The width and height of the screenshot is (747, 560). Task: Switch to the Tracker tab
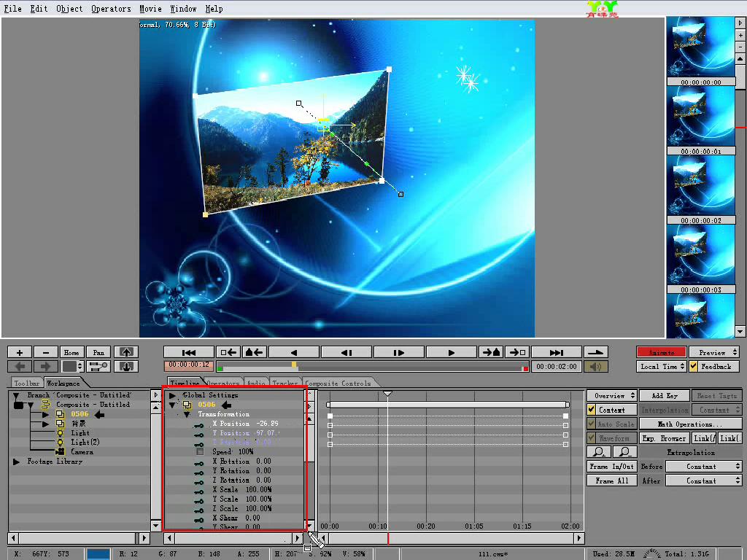[x=285, y=383]
